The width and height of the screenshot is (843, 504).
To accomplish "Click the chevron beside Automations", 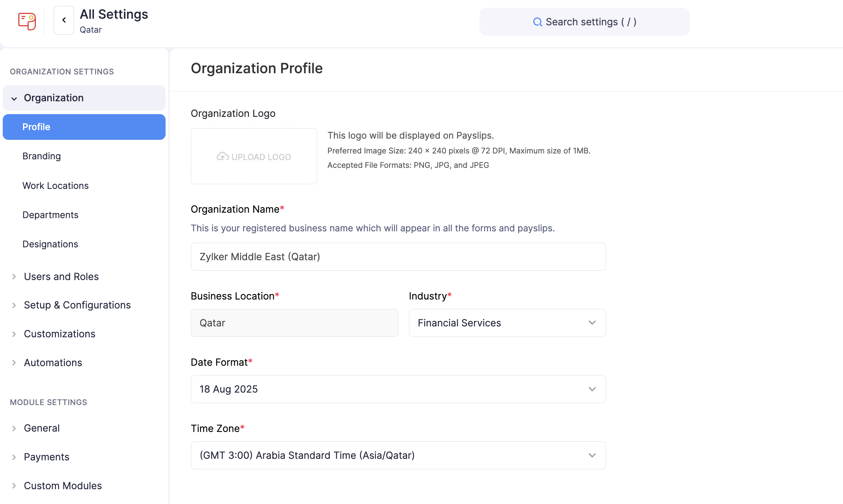I will 14,363.
